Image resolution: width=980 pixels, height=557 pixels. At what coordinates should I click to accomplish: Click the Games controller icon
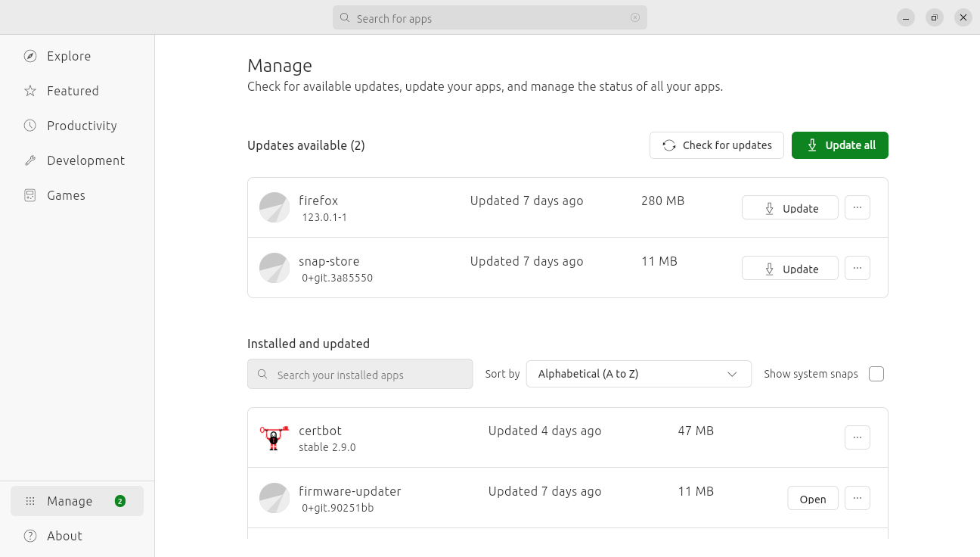click(30, 195)
